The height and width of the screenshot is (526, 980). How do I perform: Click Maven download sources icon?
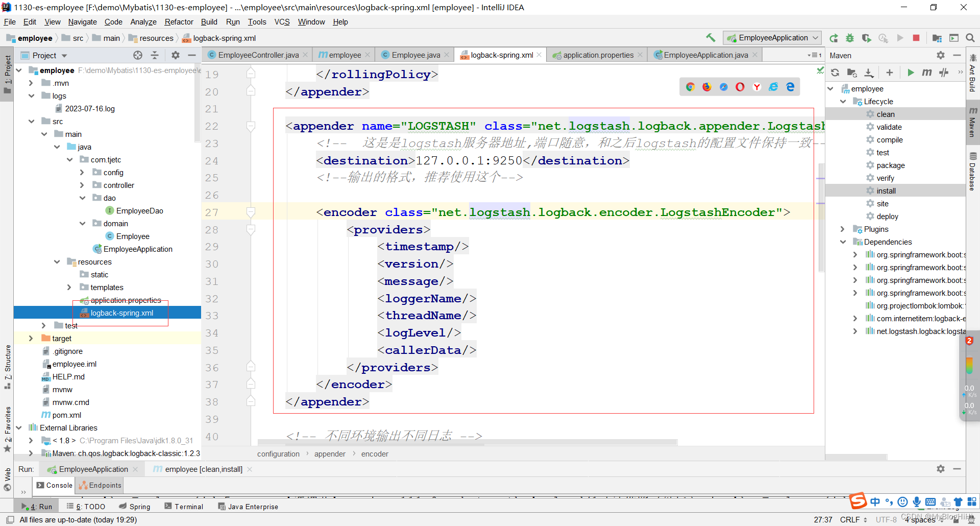[x=869, y=73]
